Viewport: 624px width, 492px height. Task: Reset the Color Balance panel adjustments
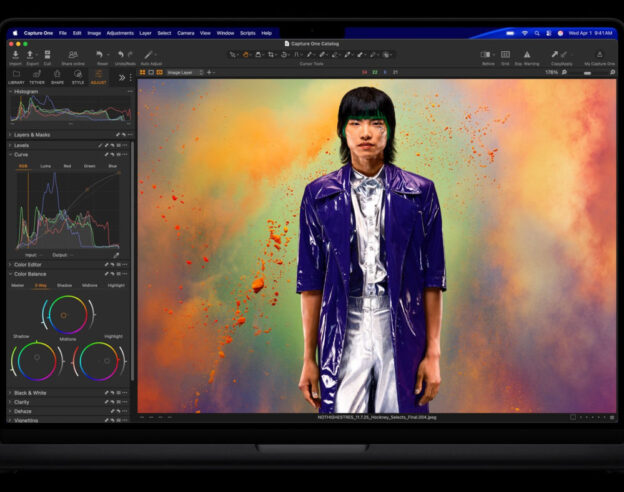click(113, 274)
